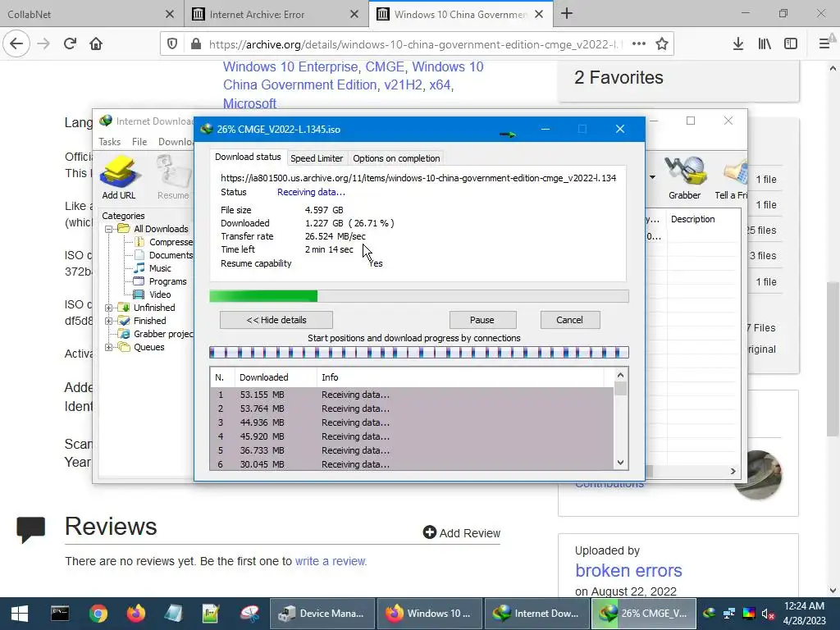Viewport: 840px width, 630px height.
Task: Open Tasks menu in IDM
Action: coord(110,141)
